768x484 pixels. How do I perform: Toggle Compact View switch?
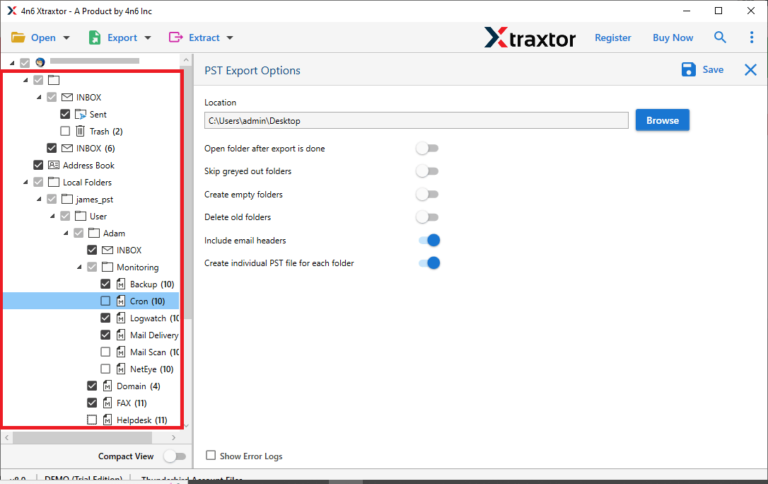[x=174, y=456]
